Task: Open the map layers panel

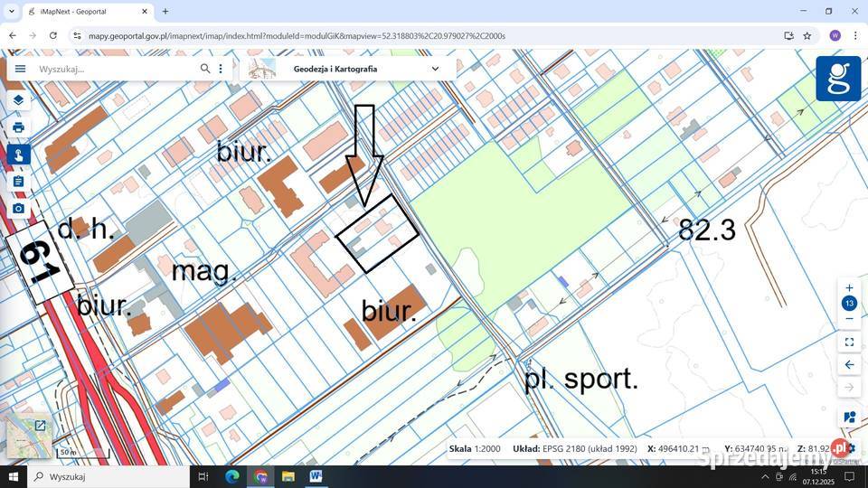Action: tap(18, 100)
